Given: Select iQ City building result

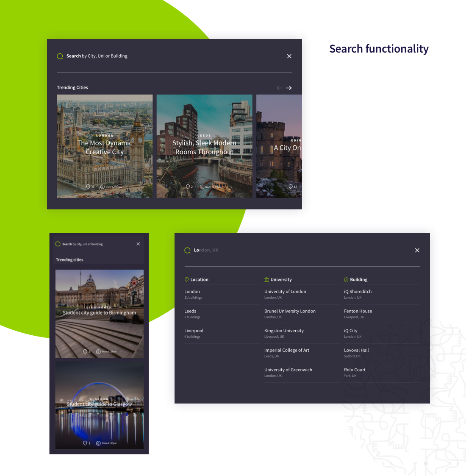Looking at the screenshot, I should [x=382, y=334].
